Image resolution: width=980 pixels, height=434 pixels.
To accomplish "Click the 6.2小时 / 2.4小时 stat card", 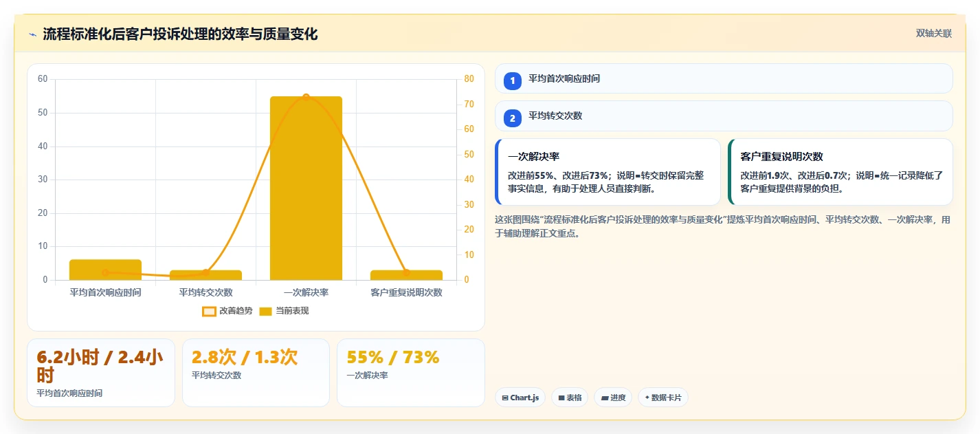I will pyautogui.click(x=101, y=373).
